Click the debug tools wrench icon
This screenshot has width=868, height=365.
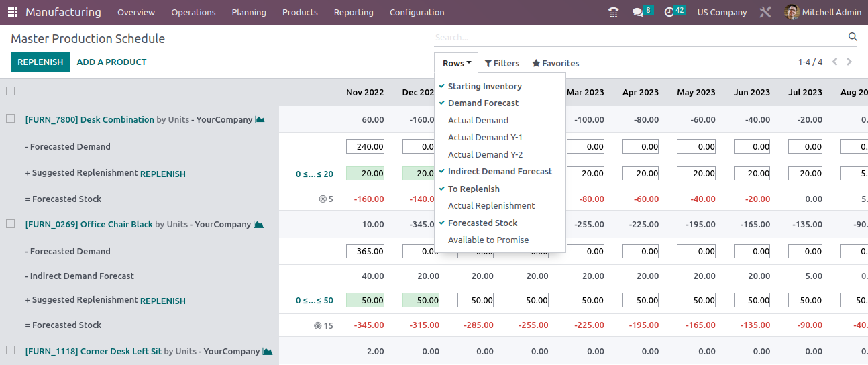coord(765,12)
